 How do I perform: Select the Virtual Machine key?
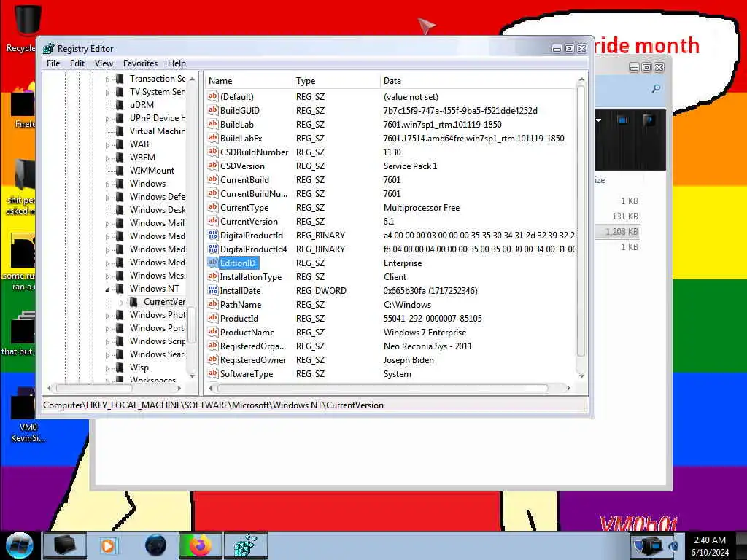point(158,131)
